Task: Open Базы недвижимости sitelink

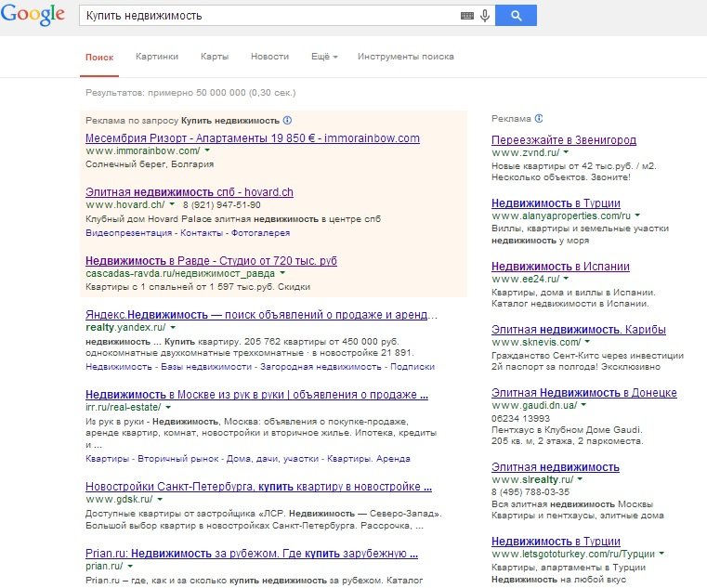Action: coord(206,367)
